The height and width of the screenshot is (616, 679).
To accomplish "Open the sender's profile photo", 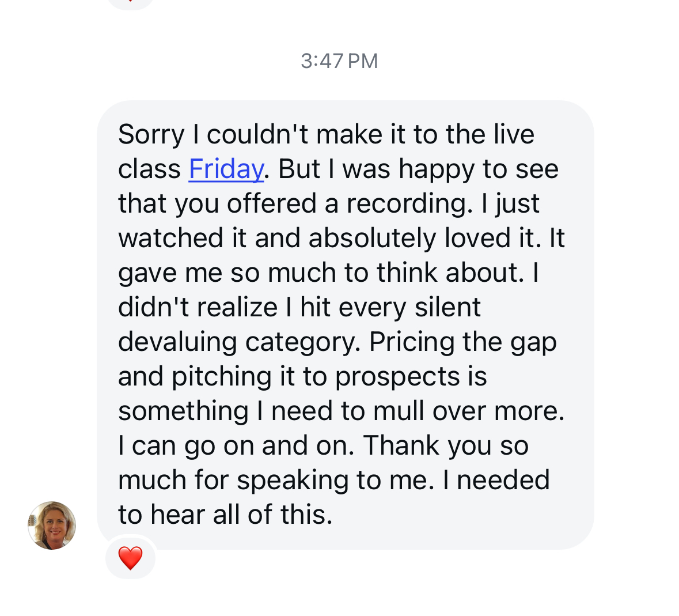I will [52, 525].
